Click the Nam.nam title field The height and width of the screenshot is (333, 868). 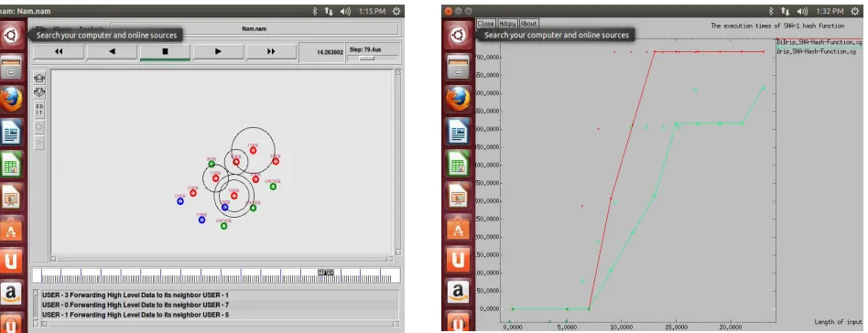(x=255, y=28)
